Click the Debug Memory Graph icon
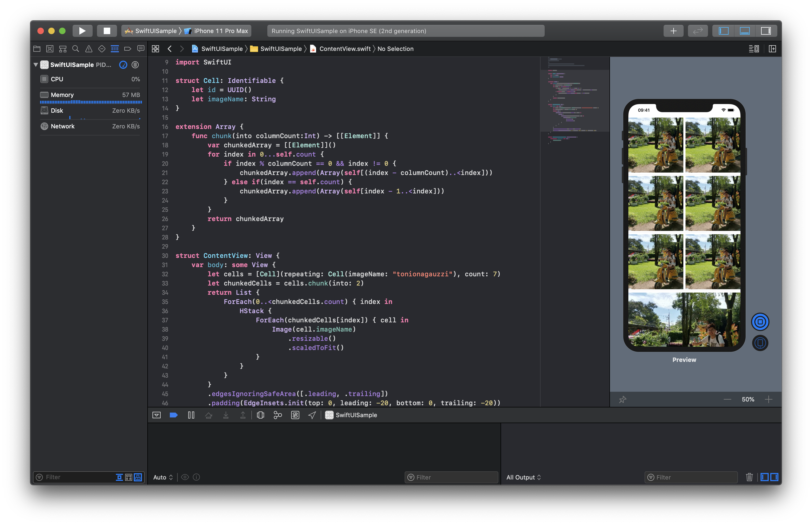Viewport: 812px width, 525px height. pyautogui.click(x=278, y=415)
